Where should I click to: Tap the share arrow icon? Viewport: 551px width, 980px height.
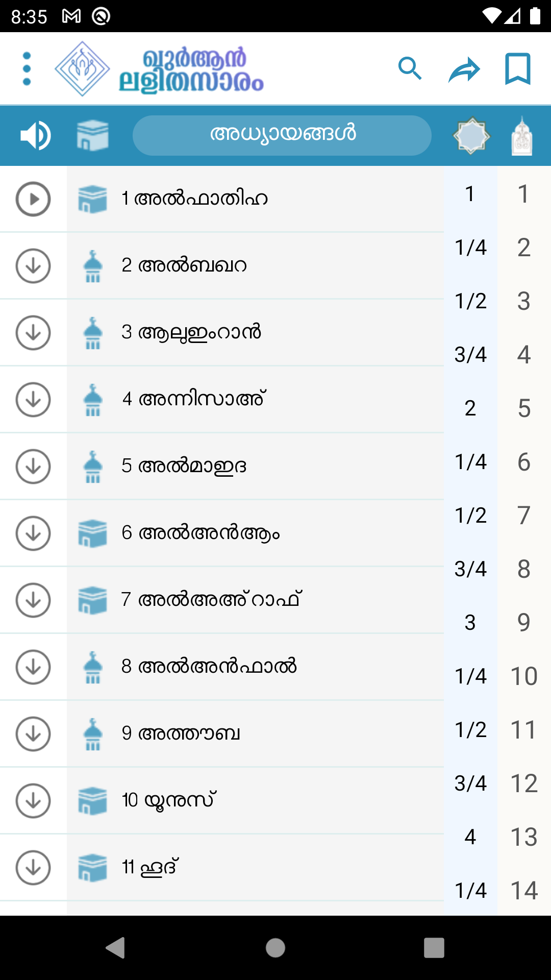click(x=464, y=69)
